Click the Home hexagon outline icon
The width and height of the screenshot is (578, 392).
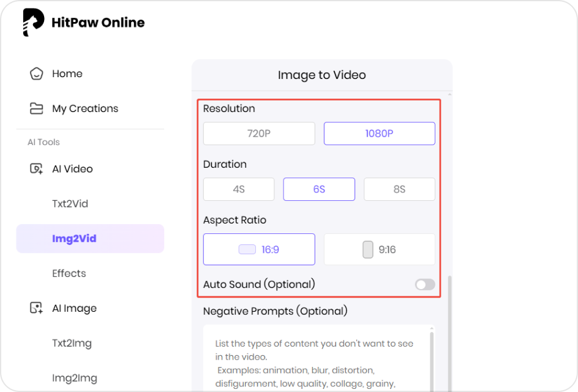(x=36, y=73)
